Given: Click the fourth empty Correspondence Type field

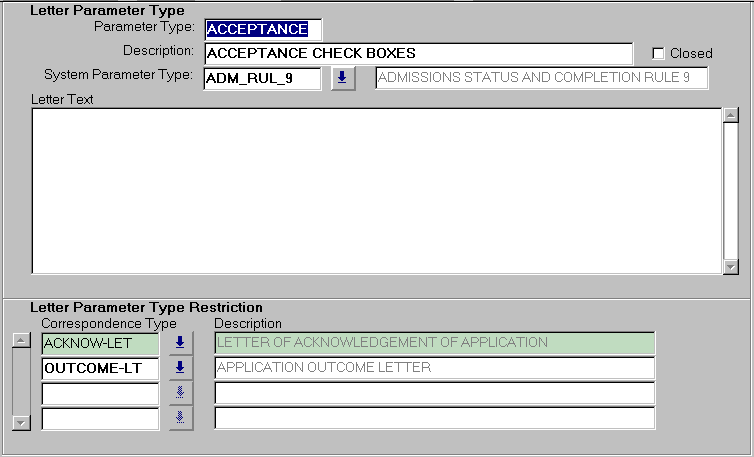Looking at the screenshot, I should click(x=100, y=418).
